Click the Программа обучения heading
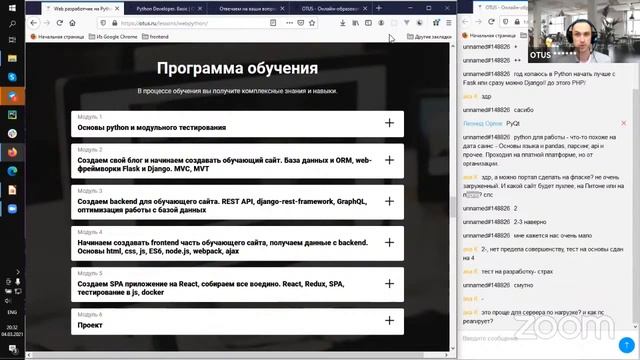Image resolution: width=640 pixels, height=360 pixels. (238, 68)
